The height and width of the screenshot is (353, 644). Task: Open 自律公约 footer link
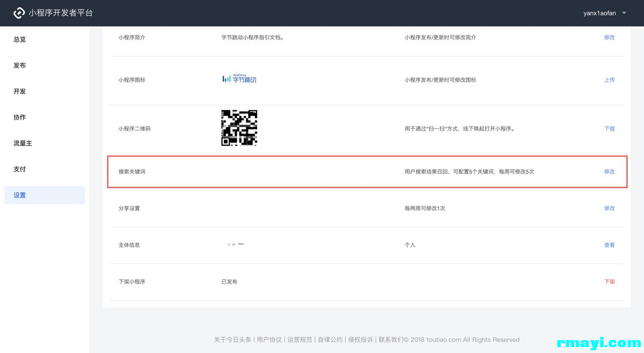[330, 340]
